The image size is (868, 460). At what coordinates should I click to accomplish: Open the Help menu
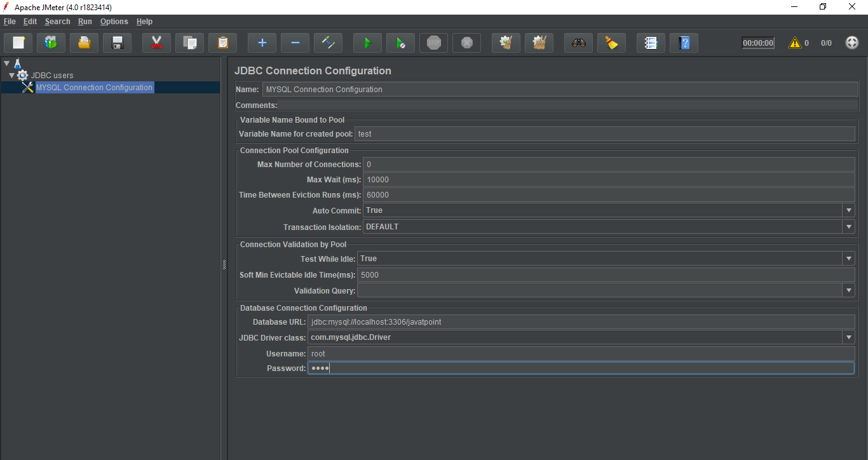144,22
